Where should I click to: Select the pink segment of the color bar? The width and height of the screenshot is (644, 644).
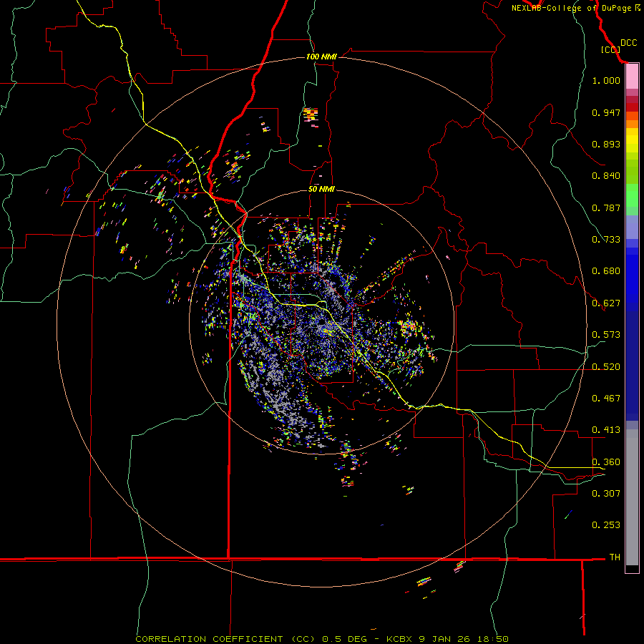632,77
